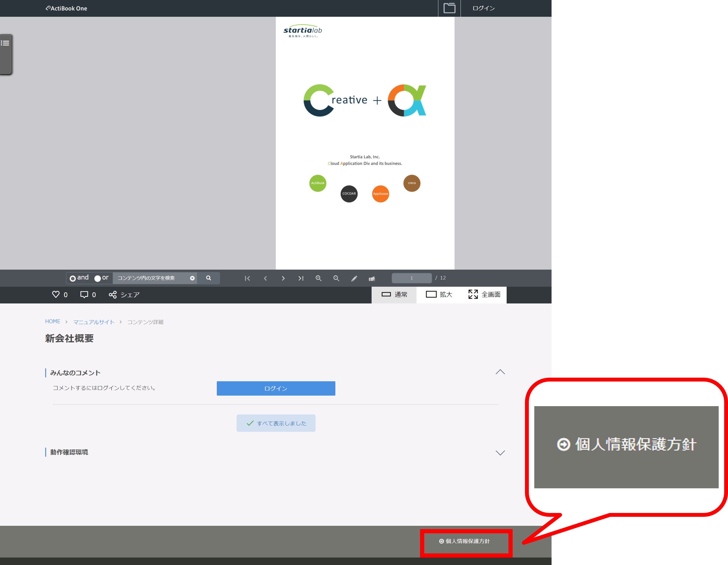This screenshot has height=565, width=728.
Task: Switch to 拡大 enlarged view mode
Action: pos(439,295)
